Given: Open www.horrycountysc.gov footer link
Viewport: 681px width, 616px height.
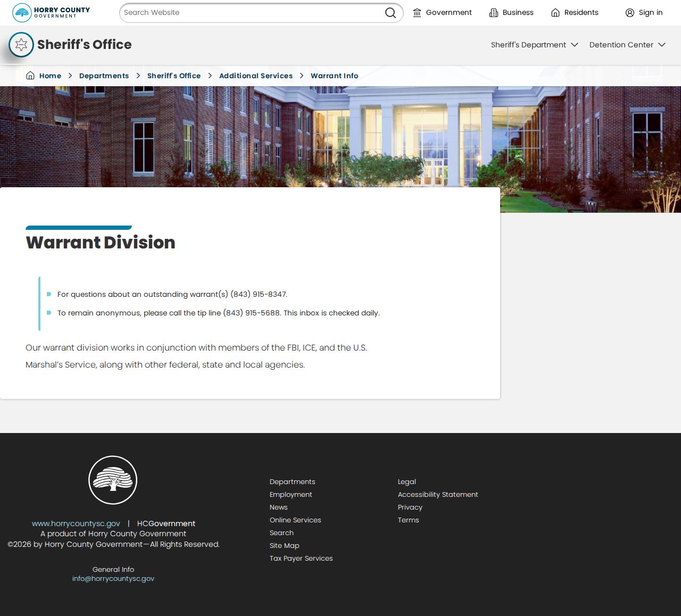Looking at the screenshot, I should pyautogui.click(x=76, y=523).
